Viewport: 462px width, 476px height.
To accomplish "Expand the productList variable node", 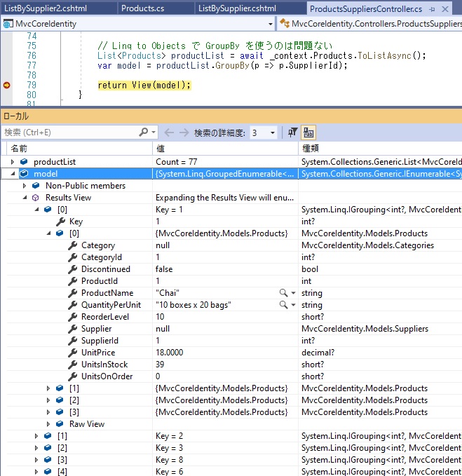I will 13,162.
